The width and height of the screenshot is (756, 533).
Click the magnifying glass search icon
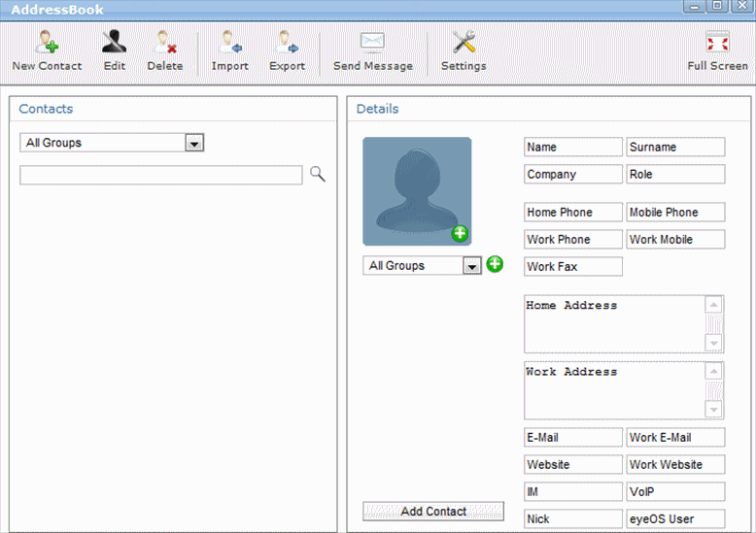317,175
